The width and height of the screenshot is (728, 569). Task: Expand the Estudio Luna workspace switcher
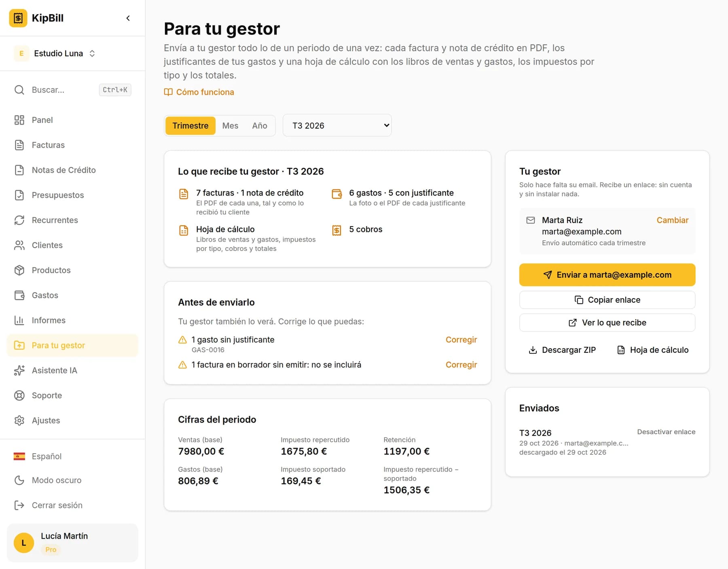point(55,53)
